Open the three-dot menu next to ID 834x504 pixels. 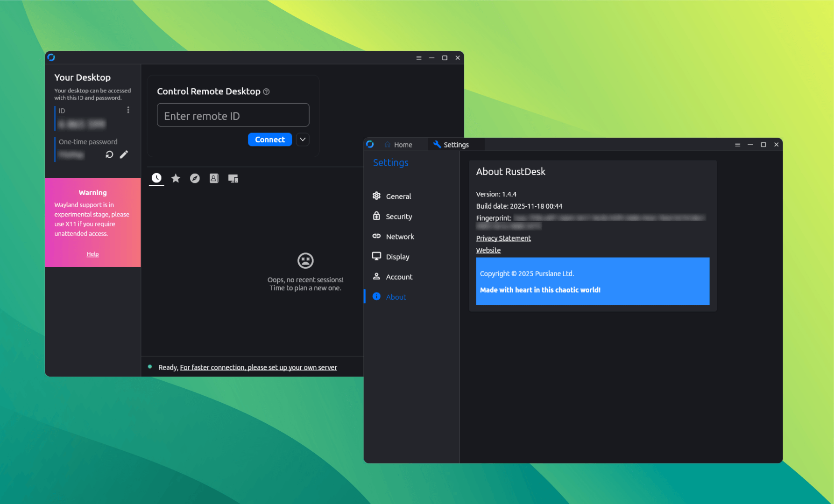(128, 109)
